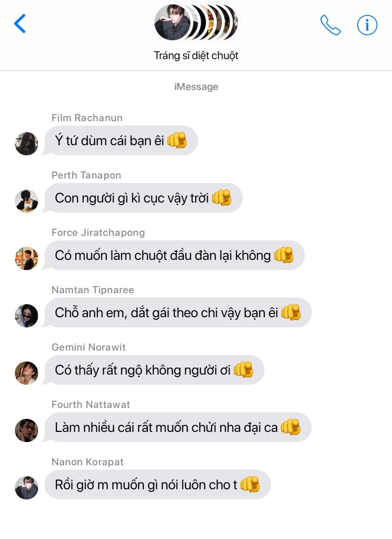Select message "Rồi giờ m muốn gì nói luôn"
This screenshot has width=392, height=539.
[158, 485]
